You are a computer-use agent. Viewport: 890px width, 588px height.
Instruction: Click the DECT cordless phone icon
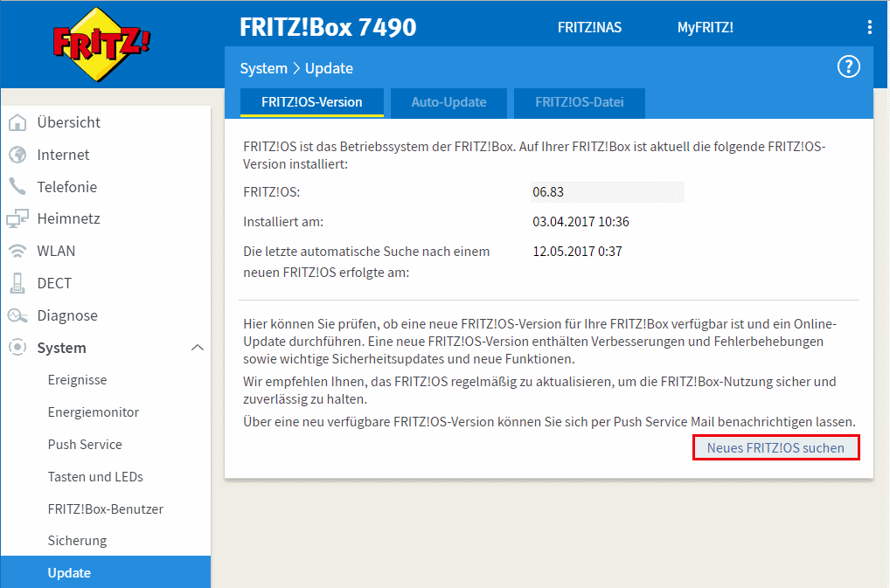[17, 283]
